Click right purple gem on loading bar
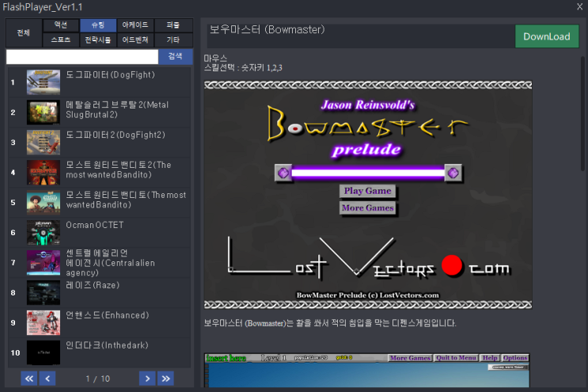 point(453,173)
